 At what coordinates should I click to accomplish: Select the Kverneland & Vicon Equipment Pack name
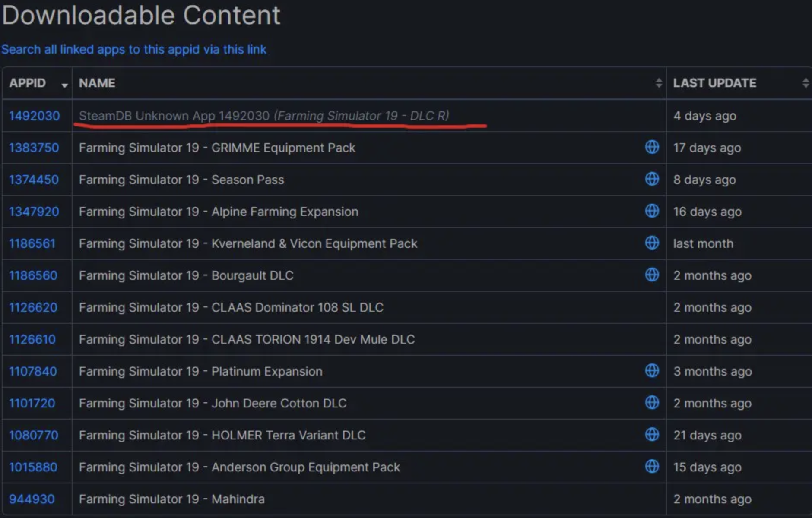point(248,243)
